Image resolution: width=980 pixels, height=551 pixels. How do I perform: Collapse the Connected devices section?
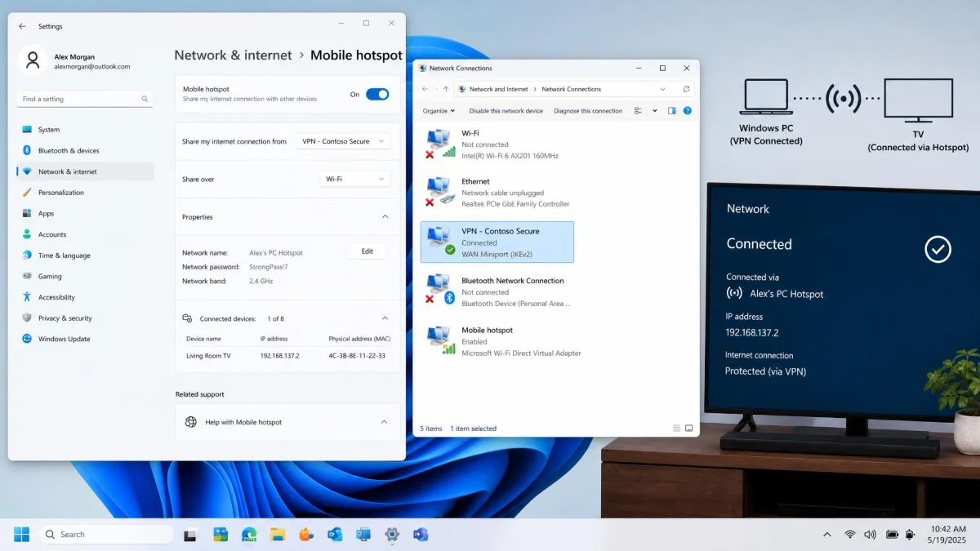coord(385,318)
